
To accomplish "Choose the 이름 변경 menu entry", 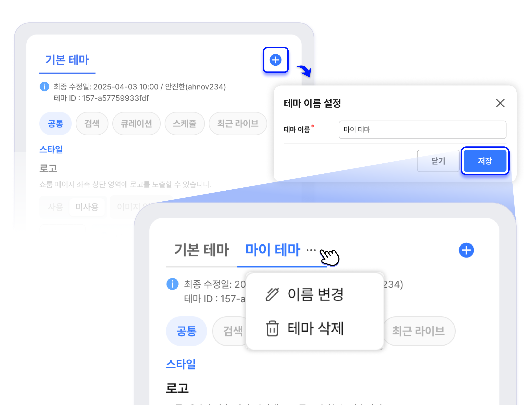I will click(x=316, y=294).
